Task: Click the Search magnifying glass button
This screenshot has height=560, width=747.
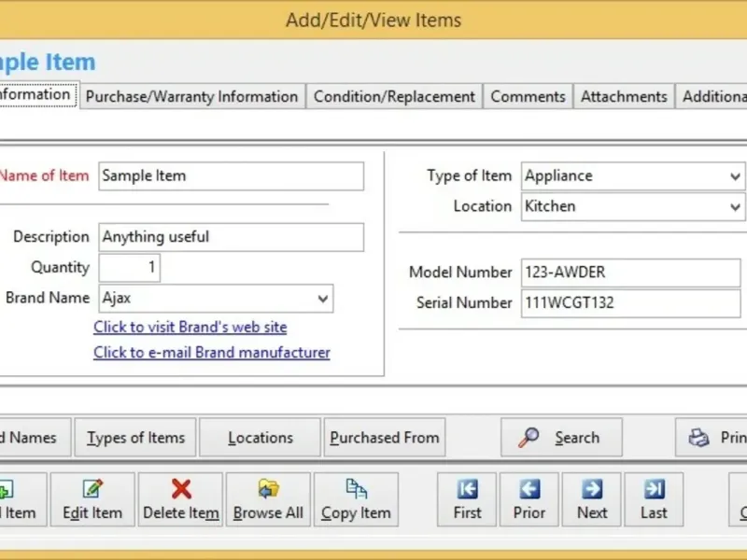Action: [561, 437]
